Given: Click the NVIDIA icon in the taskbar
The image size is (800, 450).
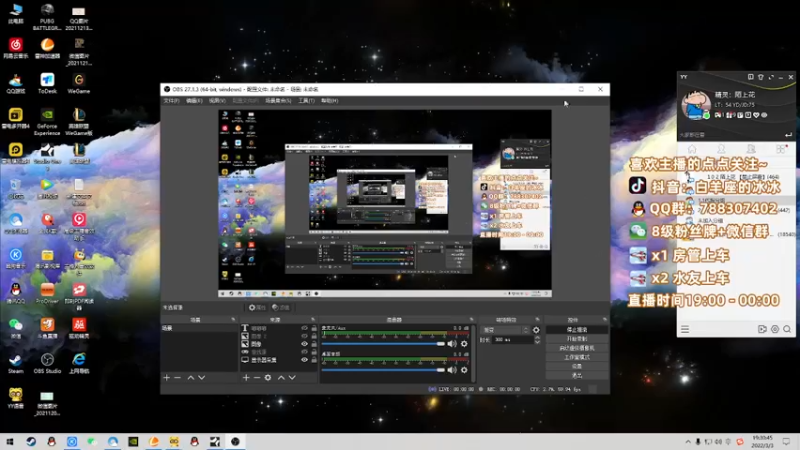Looking at the screenshot, I should click(x=133, y=441).
